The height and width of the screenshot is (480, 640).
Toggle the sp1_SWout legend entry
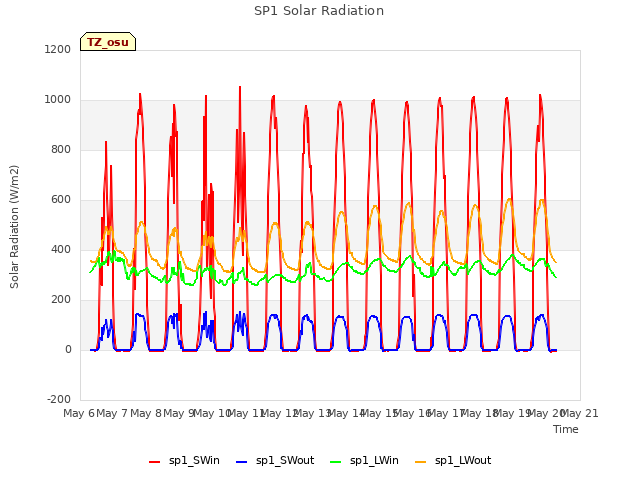coord(275,461)
